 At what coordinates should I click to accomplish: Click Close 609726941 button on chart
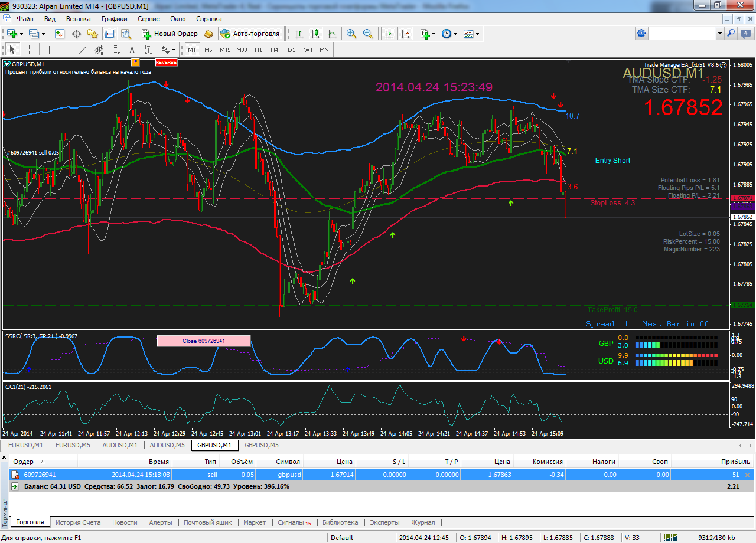(x=203, y=341)
